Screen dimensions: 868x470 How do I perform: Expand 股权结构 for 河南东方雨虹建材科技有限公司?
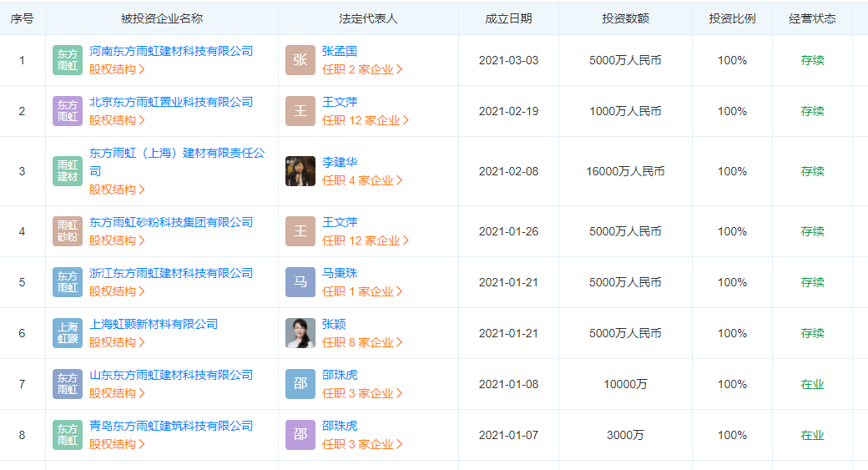click(117, 69)
